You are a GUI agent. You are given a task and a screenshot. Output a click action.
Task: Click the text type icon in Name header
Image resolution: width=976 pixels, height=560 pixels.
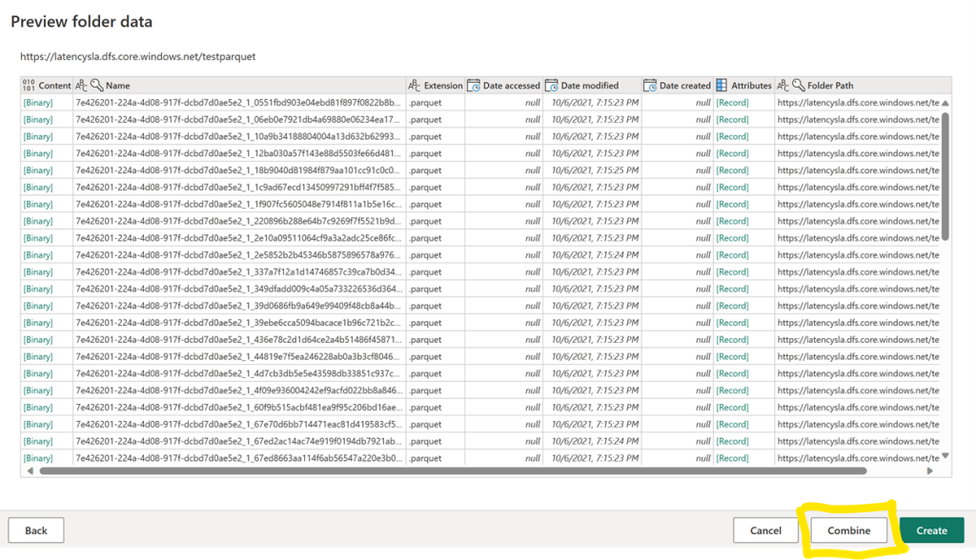click(x=82, y=86)
